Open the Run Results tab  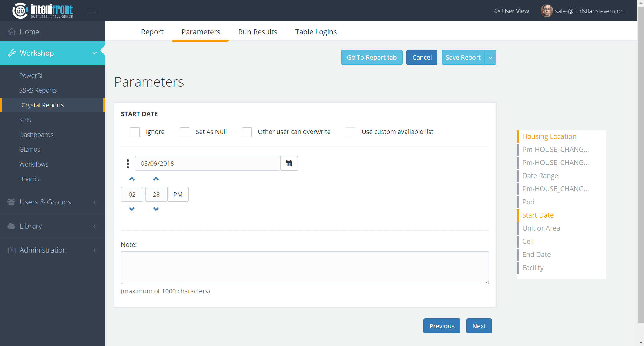point(258,32)
